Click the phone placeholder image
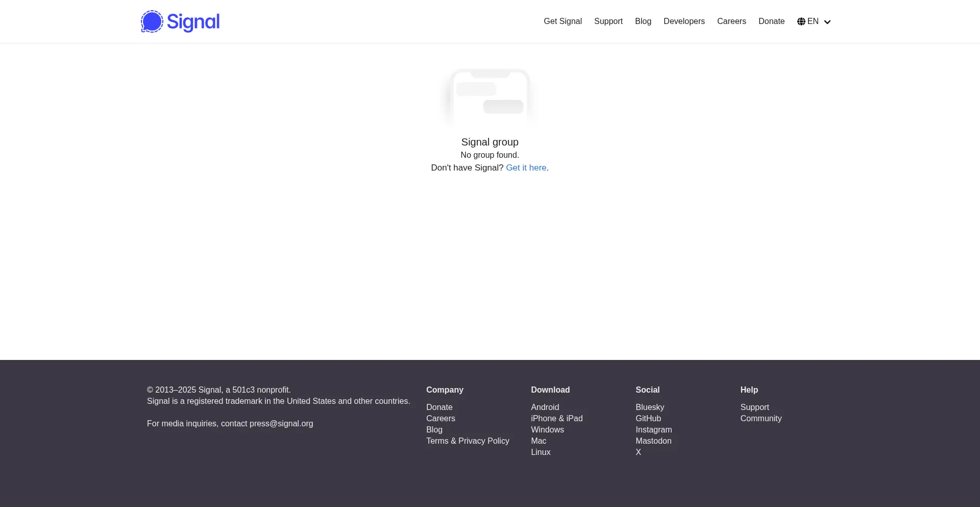This screenshot has height=507, width=980. (x=489, y=97)
